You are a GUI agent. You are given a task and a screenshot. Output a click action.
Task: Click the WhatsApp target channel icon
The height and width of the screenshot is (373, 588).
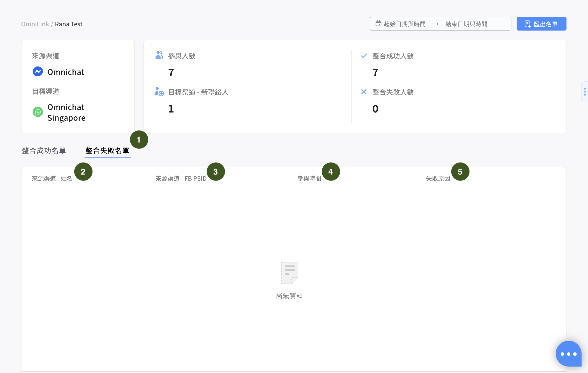[38, 112]
